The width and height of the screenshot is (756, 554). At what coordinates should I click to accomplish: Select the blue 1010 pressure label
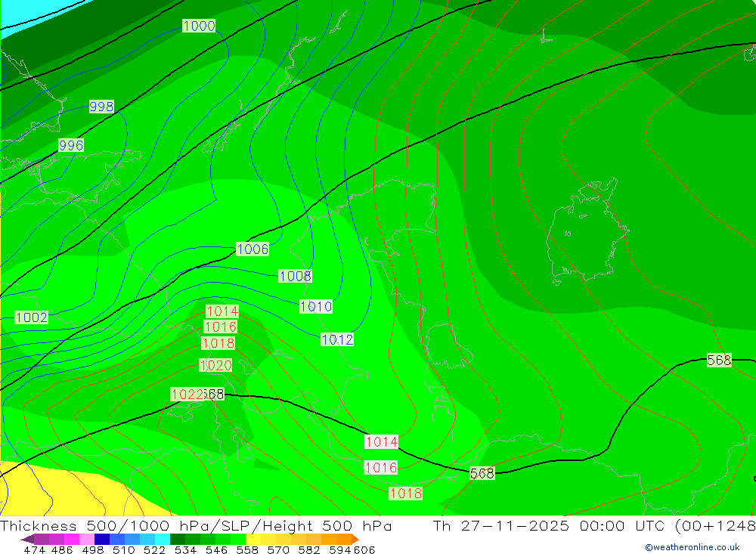pos(316,307)
